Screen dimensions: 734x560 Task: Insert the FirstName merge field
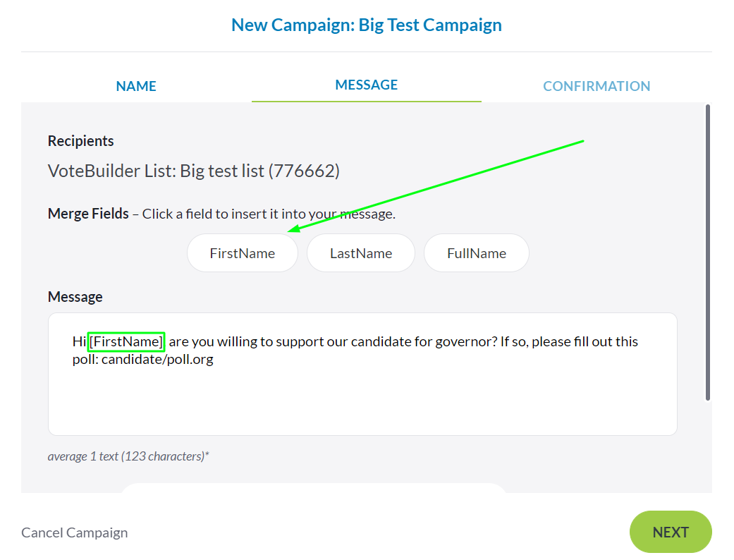coord(242,252)
